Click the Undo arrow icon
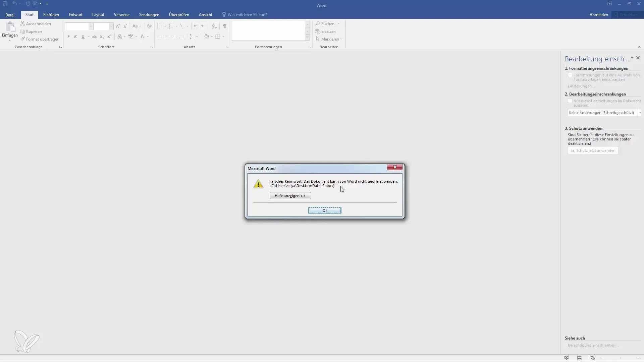Viewport: 644px width, 362px height. 15,4
